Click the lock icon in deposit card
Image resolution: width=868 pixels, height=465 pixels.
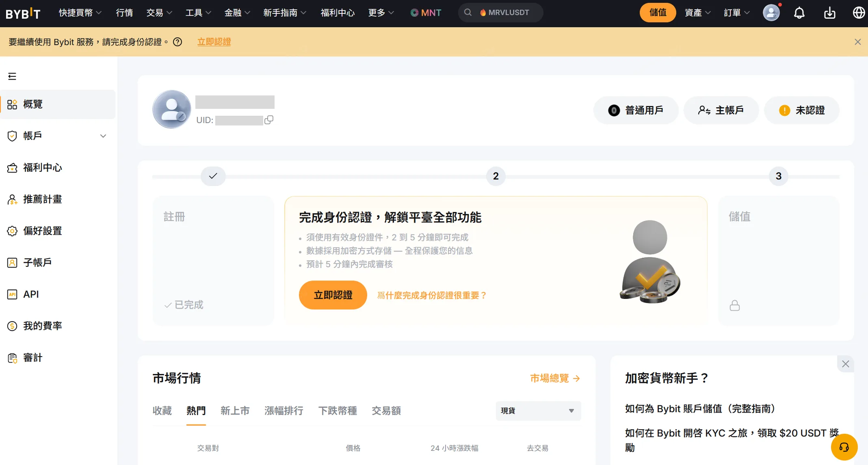[x=734, y=305]
